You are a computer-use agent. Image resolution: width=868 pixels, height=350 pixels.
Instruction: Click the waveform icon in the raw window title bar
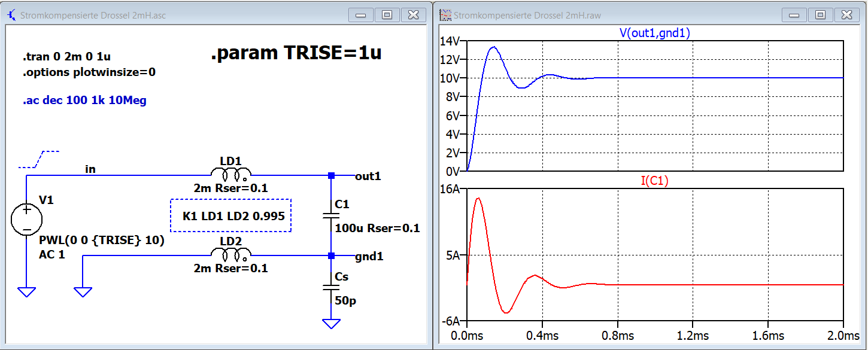tap(446, 15)
